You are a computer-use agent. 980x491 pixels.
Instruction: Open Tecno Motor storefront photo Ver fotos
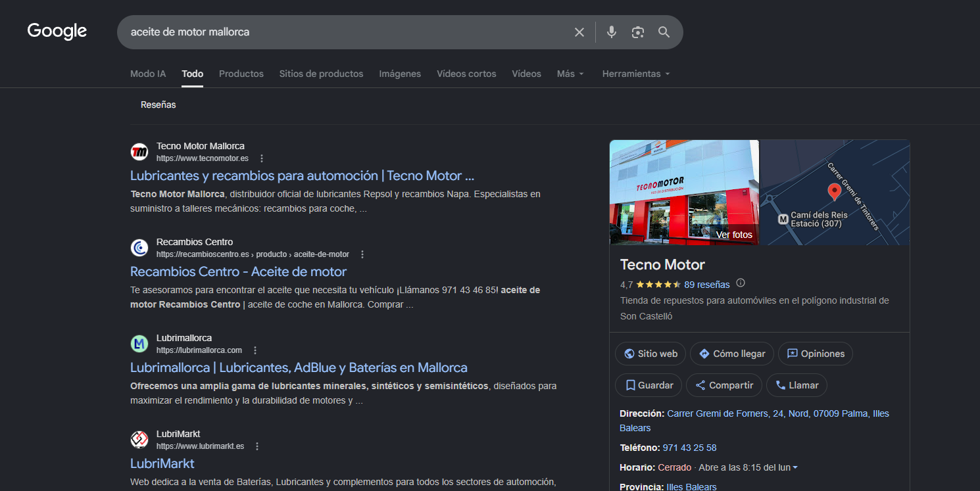pos(684,193)
